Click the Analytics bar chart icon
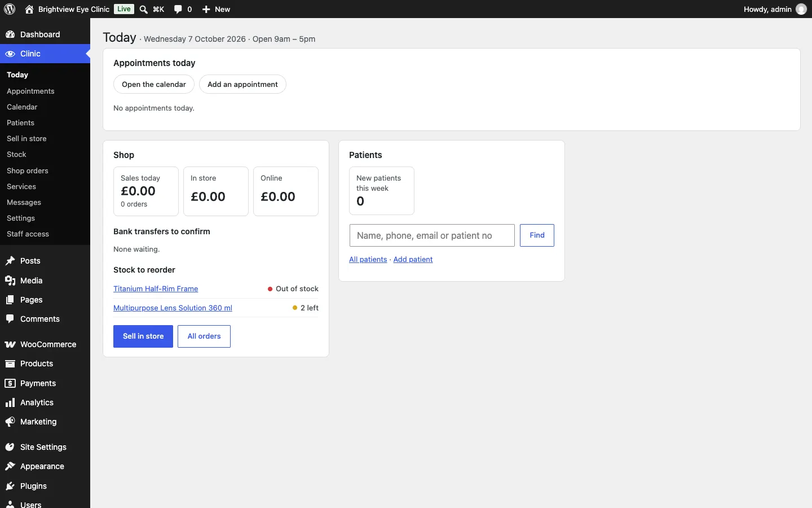Screen dimensions: 812x508 coord(10,402)
